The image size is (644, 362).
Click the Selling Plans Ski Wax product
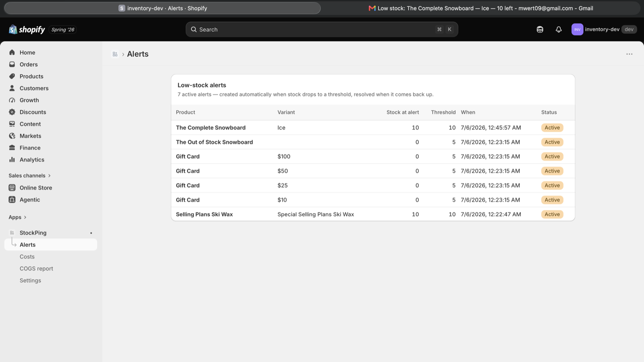pos(204,214)
